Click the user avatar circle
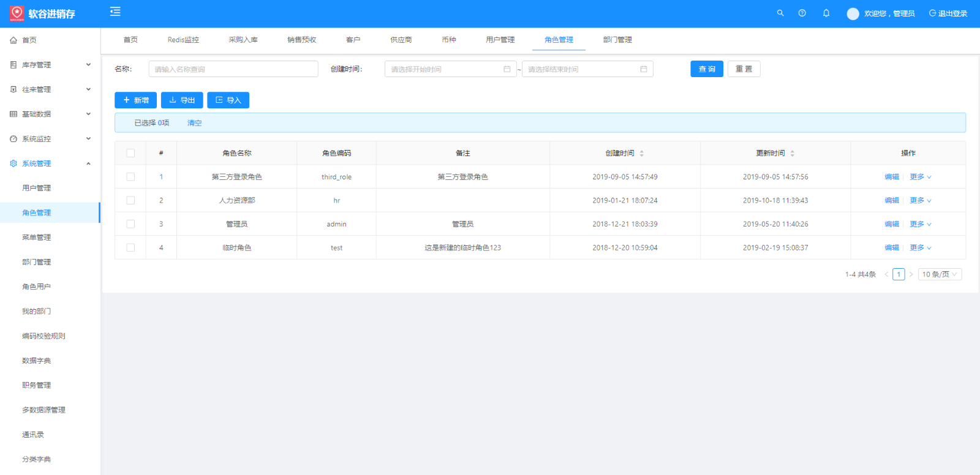The width and height of the screenshot is (980, 475). point(853,13)
